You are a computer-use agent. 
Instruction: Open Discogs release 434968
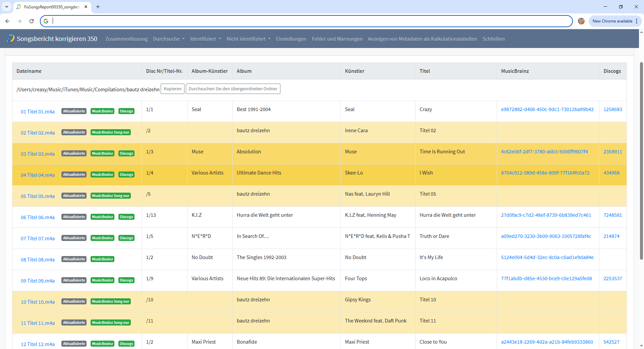611,173
